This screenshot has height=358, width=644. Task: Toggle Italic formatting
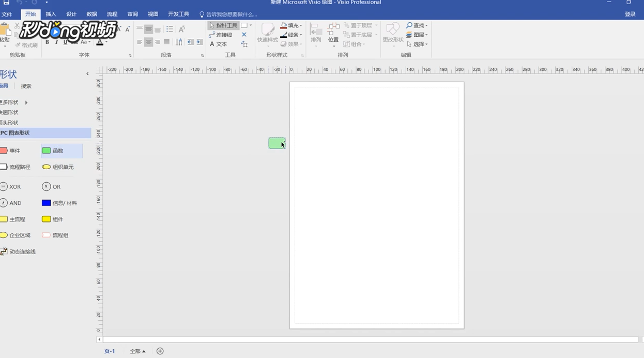coord(56,42)
